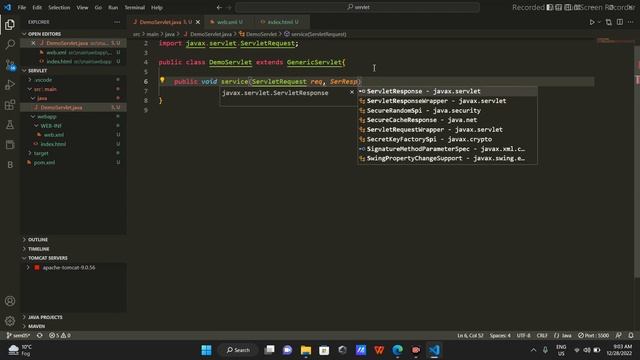Open the Help menu

pyautogui.click(x=157, y=7)
